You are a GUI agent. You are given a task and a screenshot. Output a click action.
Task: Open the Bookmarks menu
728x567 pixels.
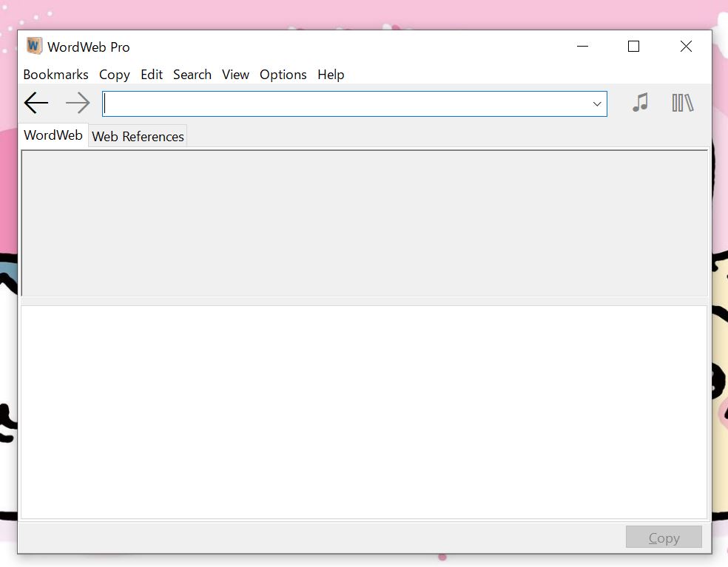point(55,75)
